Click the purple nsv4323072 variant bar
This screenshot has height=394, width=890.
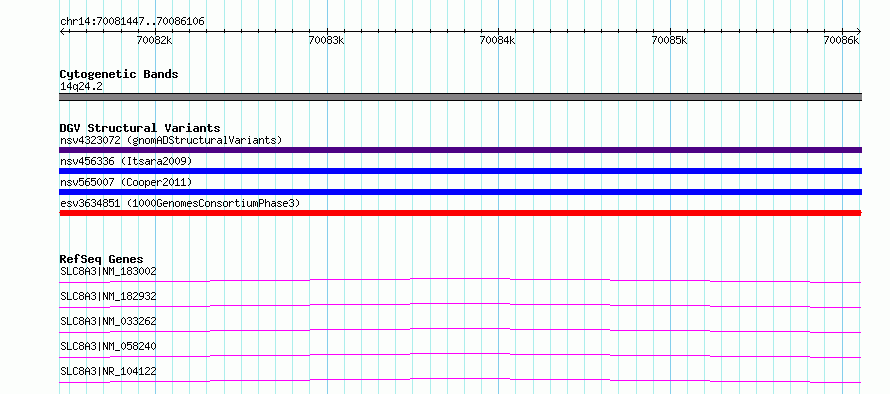(x=460, y=150)
